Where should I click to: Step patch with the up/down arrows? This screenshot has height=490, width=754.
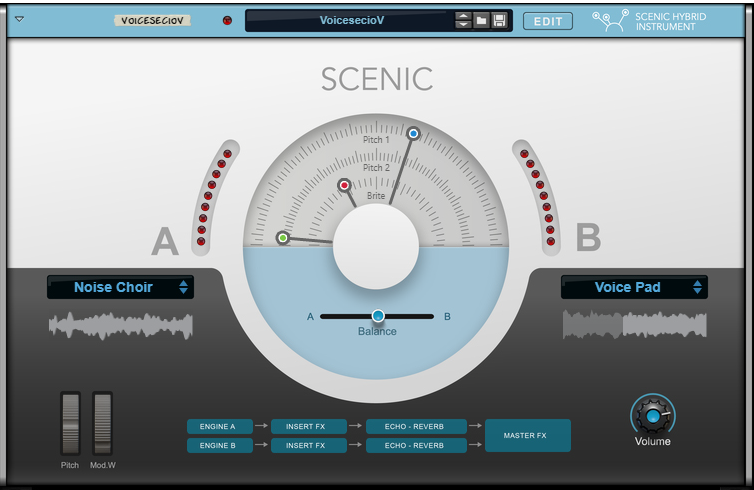[463, 20]
